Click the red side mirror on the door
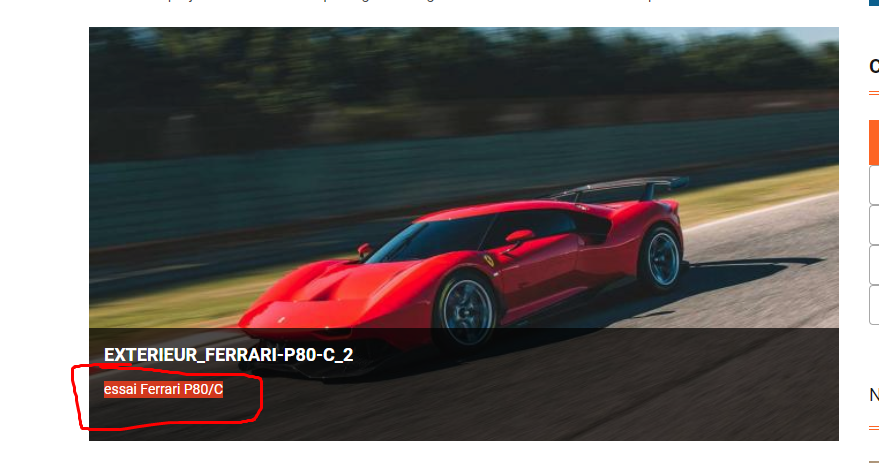Viewport: 879px width, 463px height. 519,237
